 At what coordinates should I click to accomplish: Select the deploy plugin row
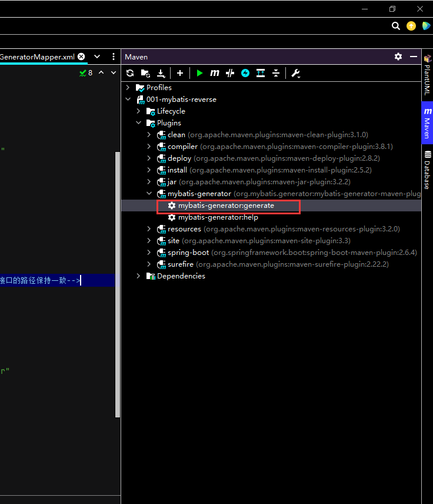(271, 158)
